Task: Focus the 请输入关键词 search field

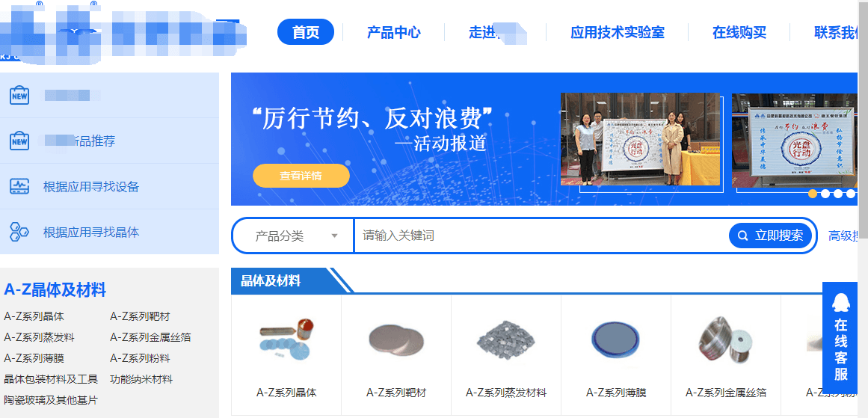Action: (541, 236)
